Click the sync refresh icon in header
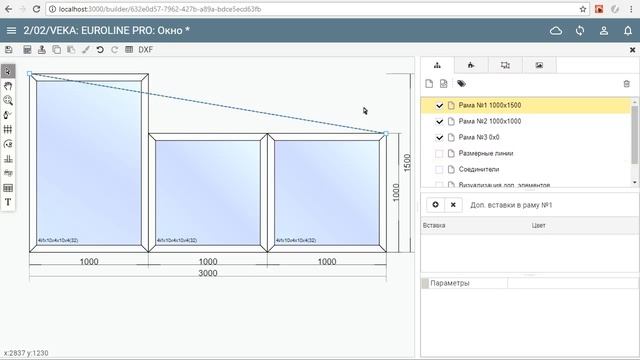The width and height of the screenshot is (640, 360). 580,31
